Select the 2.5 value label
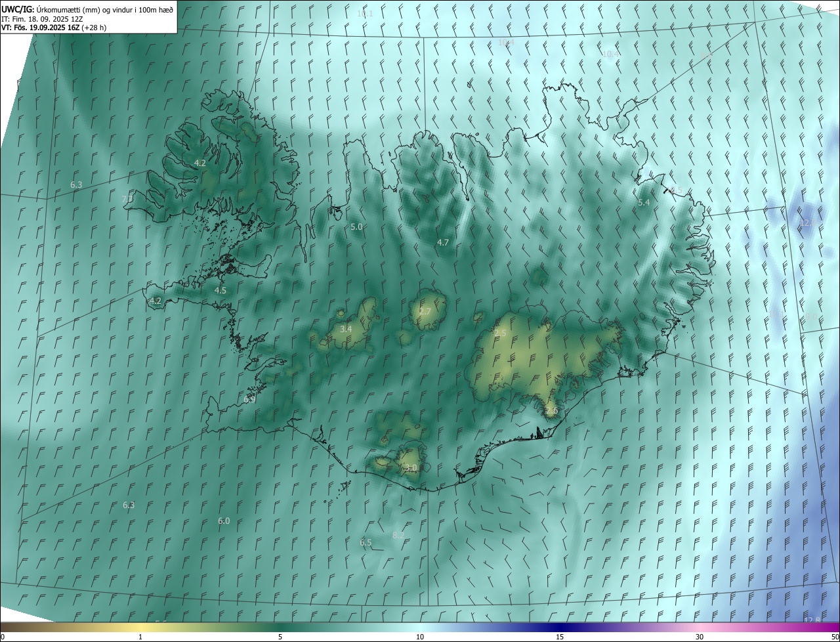Viewport: 840px width, 642px height. click(500, 333)
